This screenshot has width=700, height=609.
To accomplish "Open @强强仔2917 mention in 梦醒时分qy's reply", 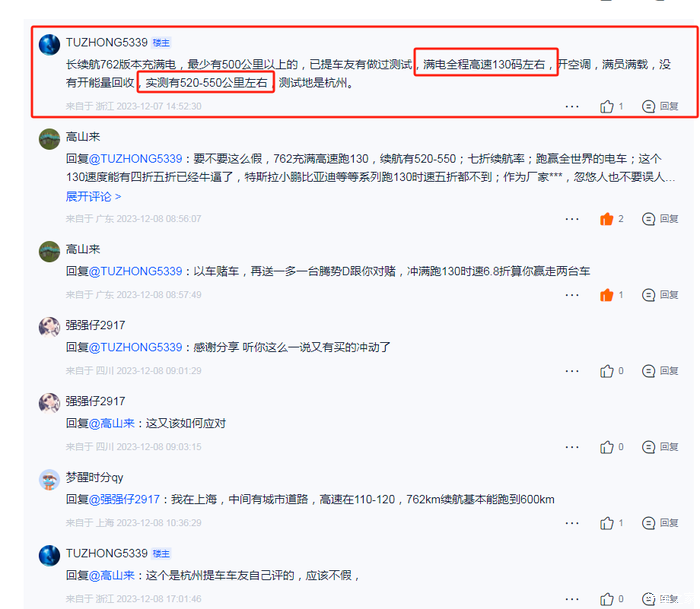I will (124, 499).
